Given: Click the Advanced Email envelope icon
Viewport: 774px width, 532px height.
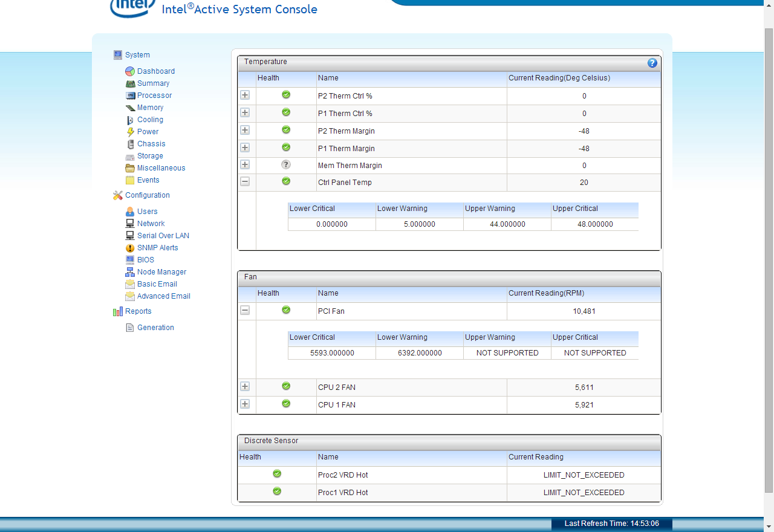Looking at the screenshot, I should [130, 296].
